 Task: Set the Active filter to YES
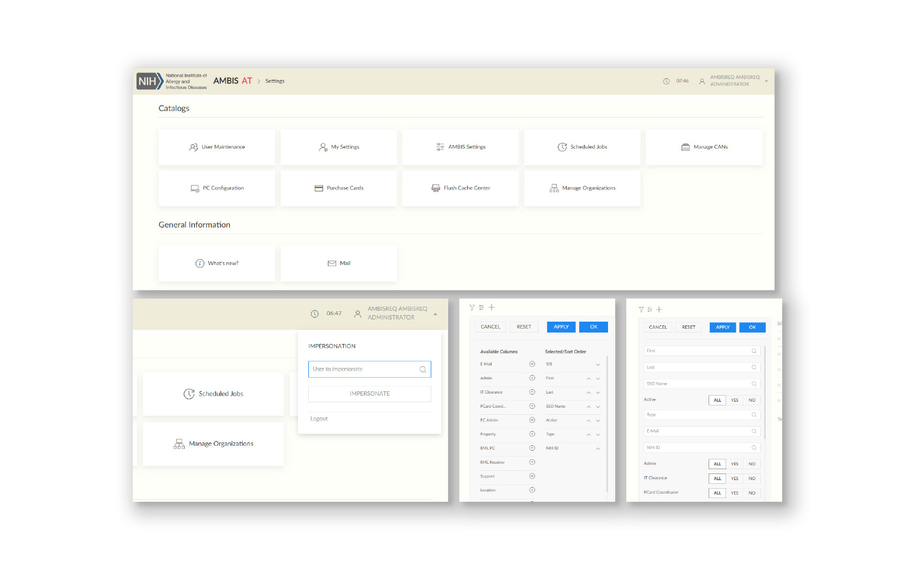coord(734,400)
